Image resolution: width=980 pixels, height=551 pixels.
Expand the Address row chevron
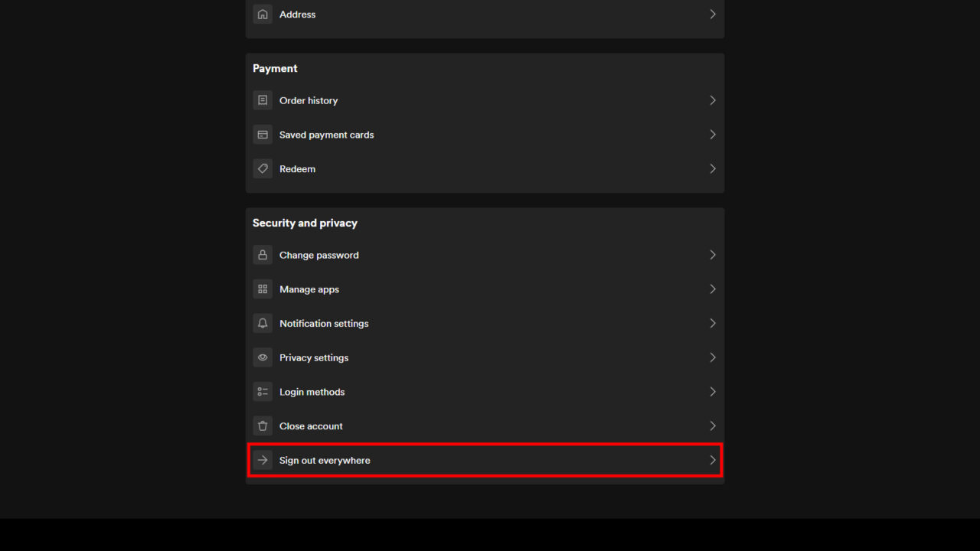coord(712,13)
